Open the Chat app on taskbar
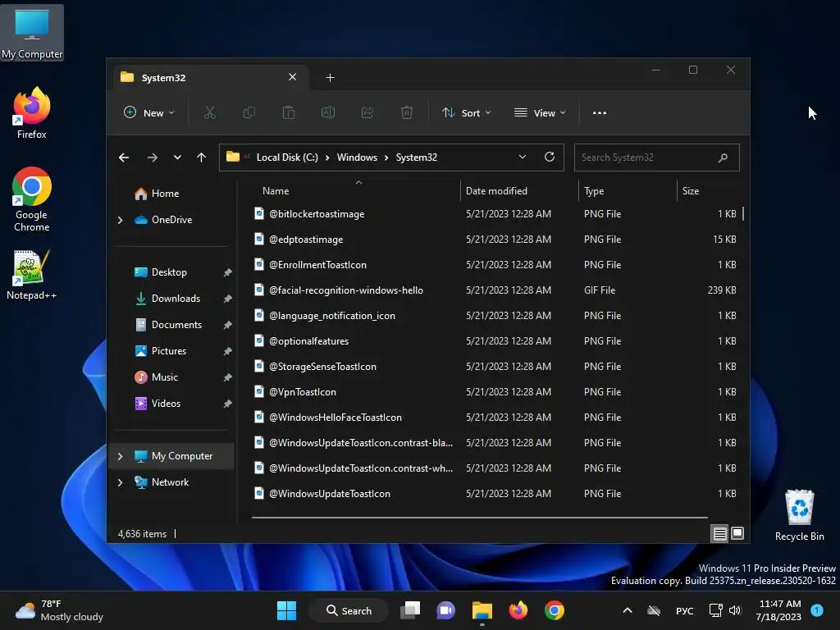The height and width of the screenshot is (630, 840). pos(445,610)
